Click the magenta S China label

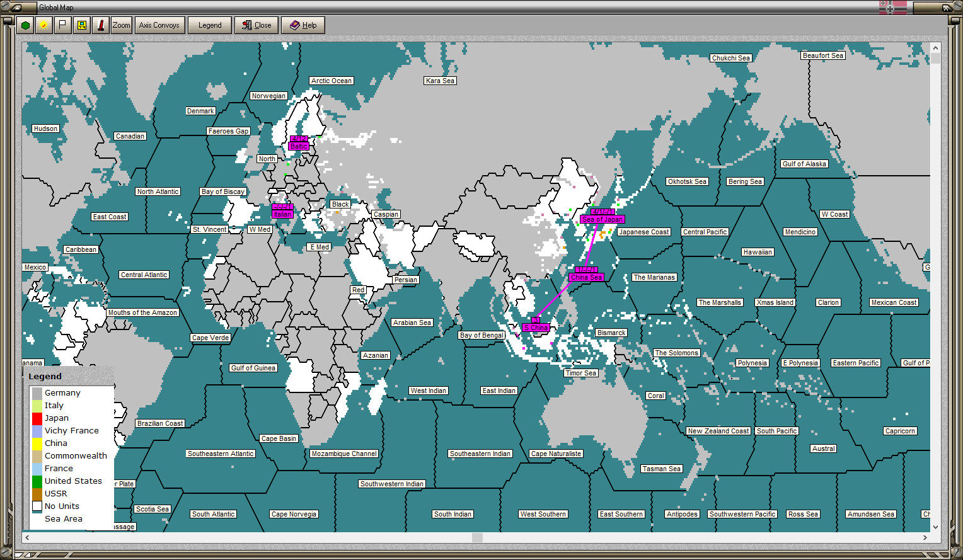click(536, 328)
